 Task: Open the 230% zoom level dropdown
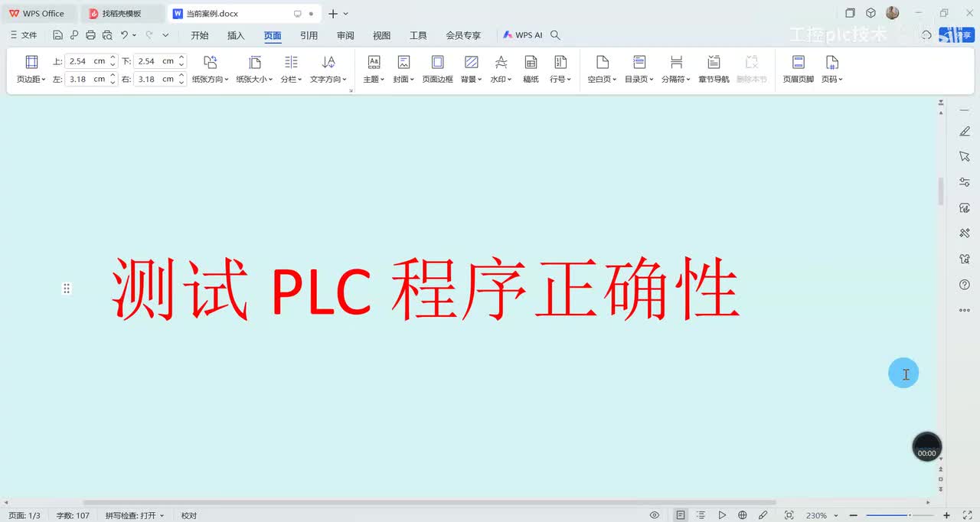[822, 515]
